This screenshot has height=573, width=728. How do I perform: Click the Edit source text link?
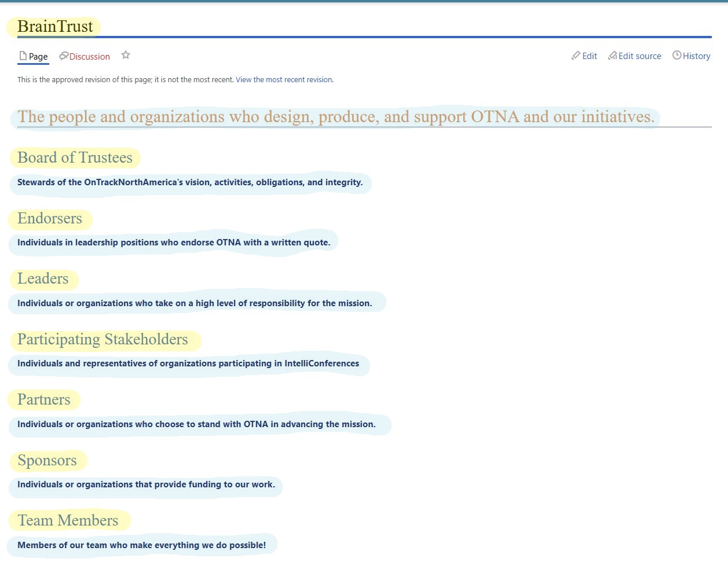click(x=639, y=56)
